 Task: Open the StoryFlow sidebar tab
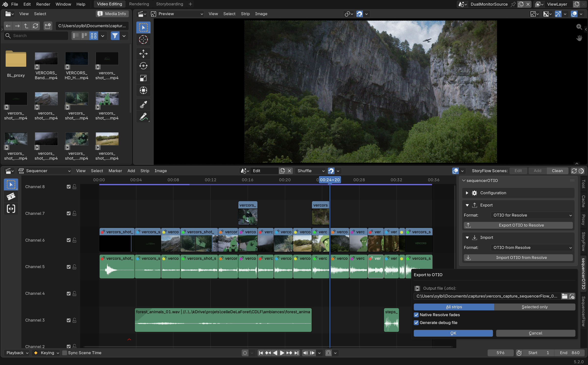pyautogui.click(x=584, y=242)
